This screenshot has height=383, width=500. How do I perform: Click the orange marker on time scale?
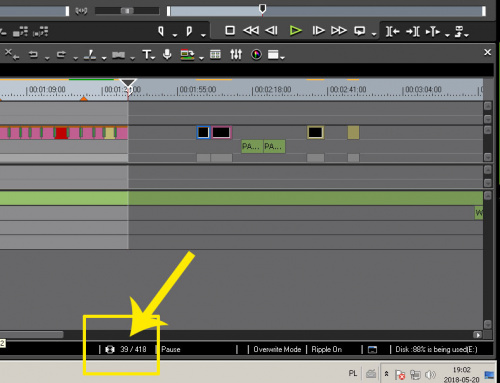83,99
